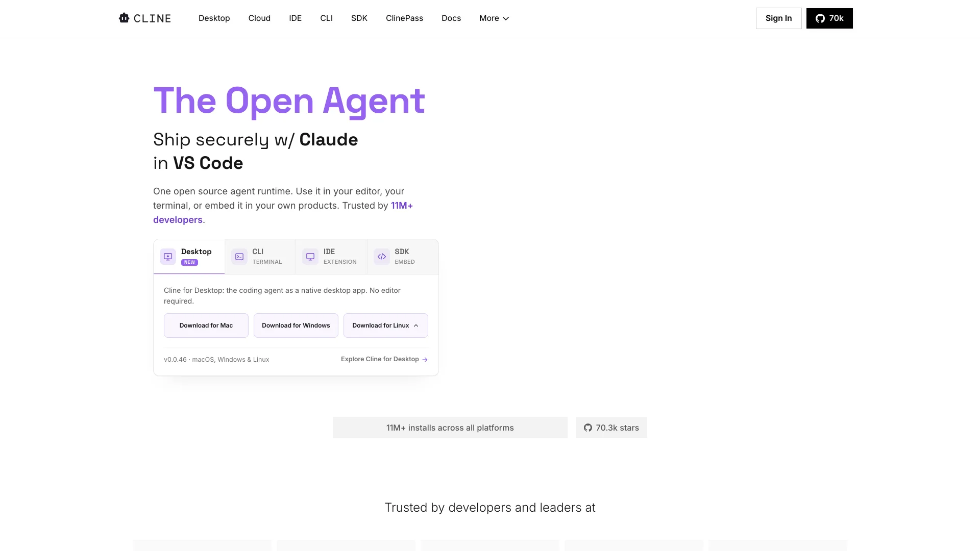The height and width of the screenshot is (551, 980).
Task: Click the 70k count in header button
Action: tap(836, 18)
